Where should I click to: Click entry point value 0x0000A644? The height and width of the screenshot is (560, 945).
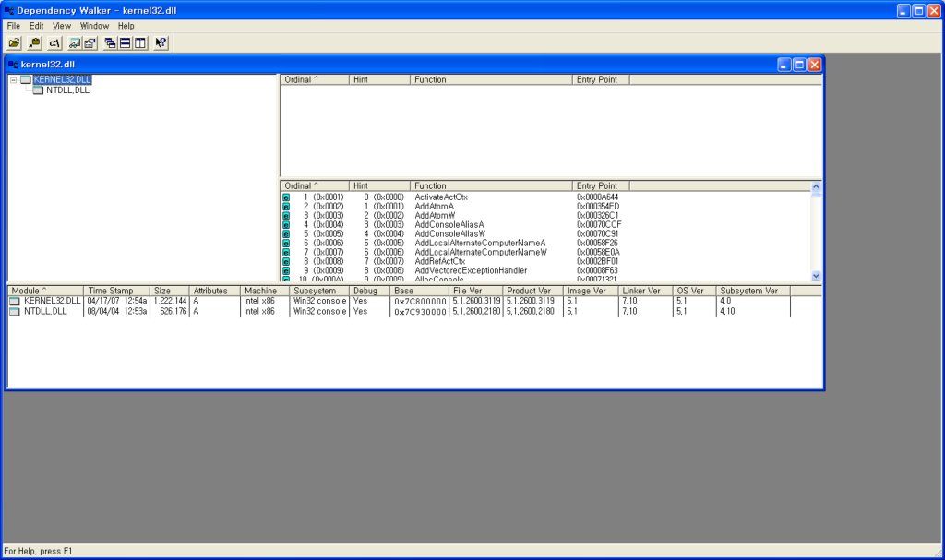point(597,197)
